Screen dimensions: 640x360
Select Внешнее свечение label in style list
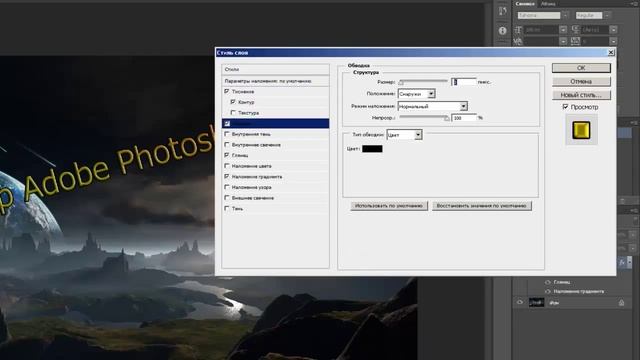click(253, 198)
